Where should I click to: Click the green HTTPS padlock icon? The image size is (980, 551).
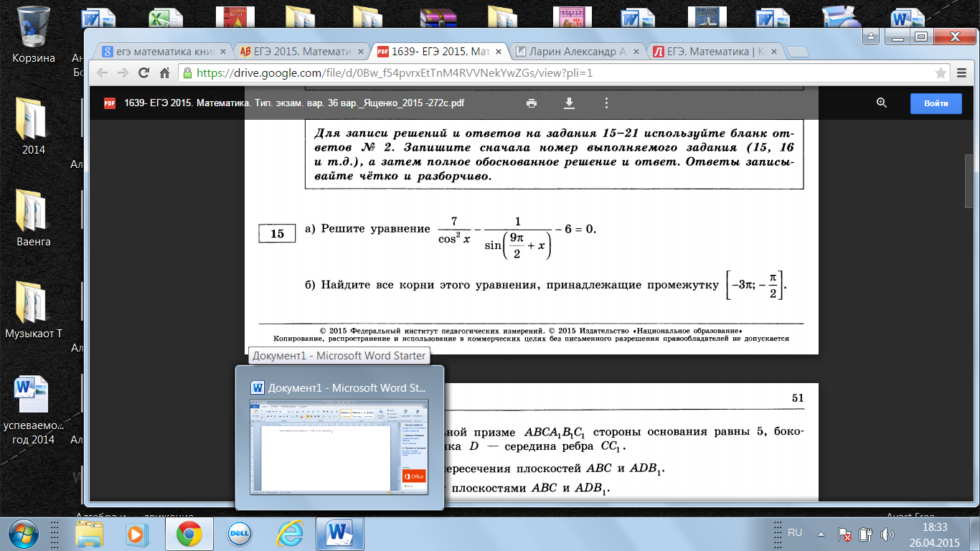pyautogui.click(x=187, y=72)
